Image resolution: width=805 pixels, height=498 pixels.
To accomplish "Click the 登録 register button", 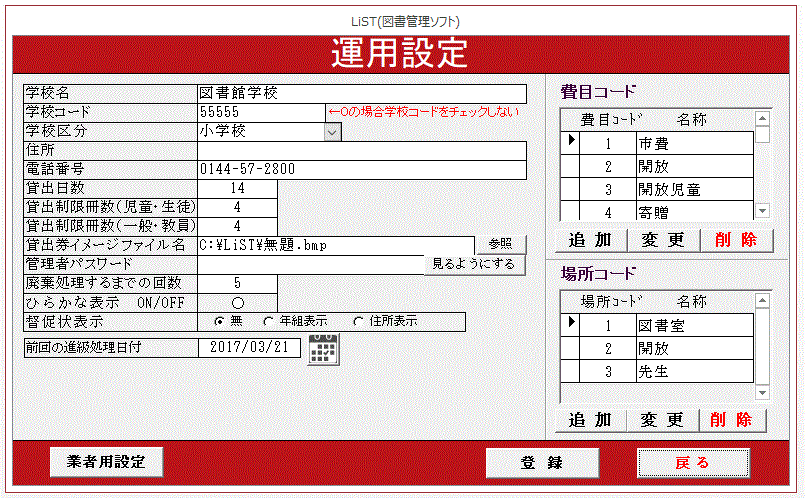I will click(542, 463).
